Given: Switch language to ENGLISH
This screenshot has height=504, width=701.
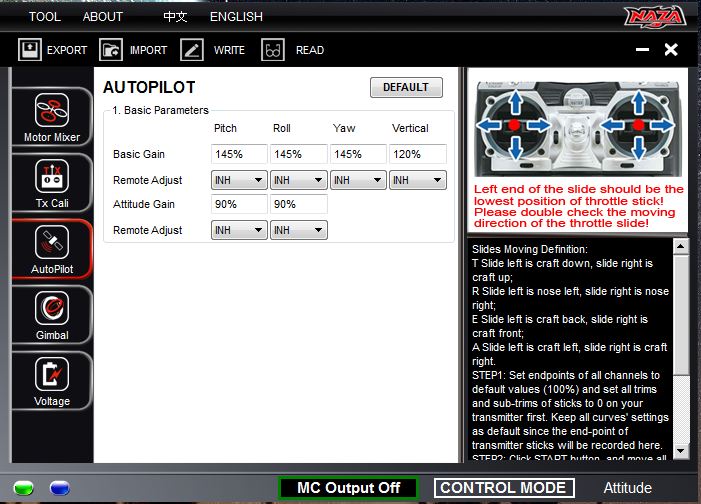Looking at the screenshot, I should tap(236, 16).
